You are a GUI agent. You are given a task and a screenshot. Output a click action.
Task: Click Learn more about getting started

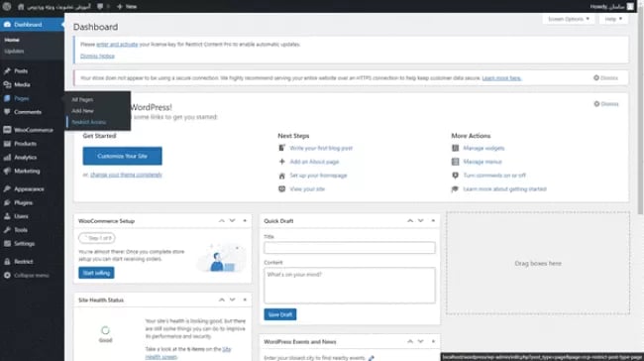tap(504, 189)
